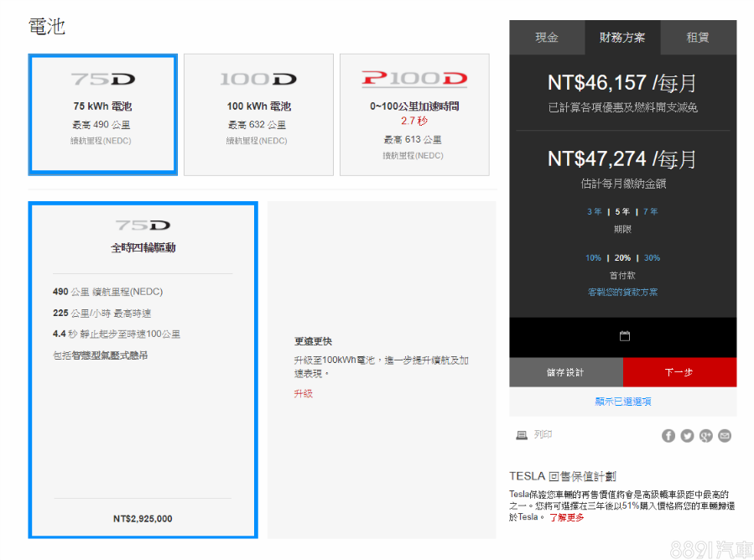Choose the 5 年 loan term
The height and width of the screenshot is (560, 754).
[622, 211]
